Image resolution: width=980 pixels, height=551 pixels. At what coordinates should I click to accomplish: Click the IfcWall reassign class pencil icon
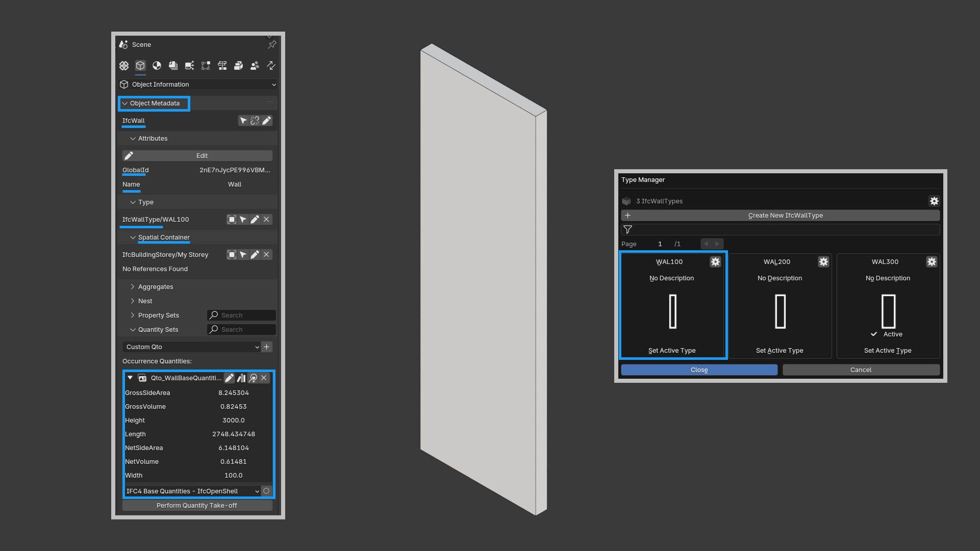coord(266,121)
